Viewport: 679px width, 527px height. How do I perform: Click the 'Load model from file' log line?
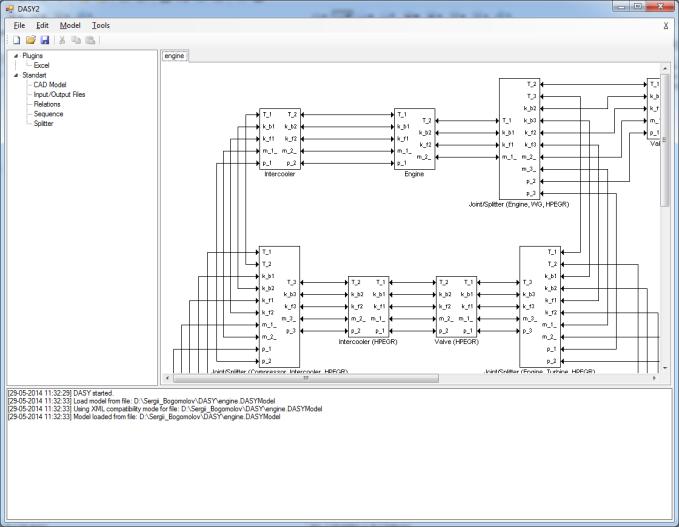(x=141, y=401)
